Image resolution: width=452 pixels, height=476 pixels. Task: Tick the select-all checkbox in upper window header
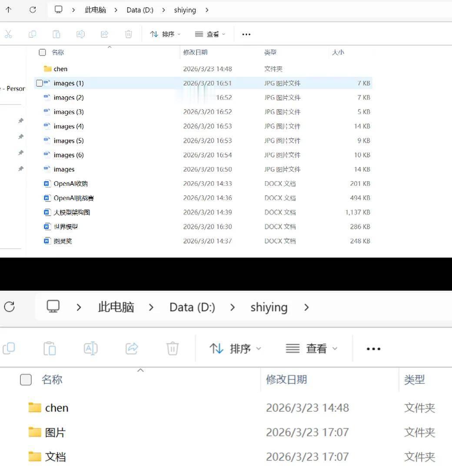(42, 52)
